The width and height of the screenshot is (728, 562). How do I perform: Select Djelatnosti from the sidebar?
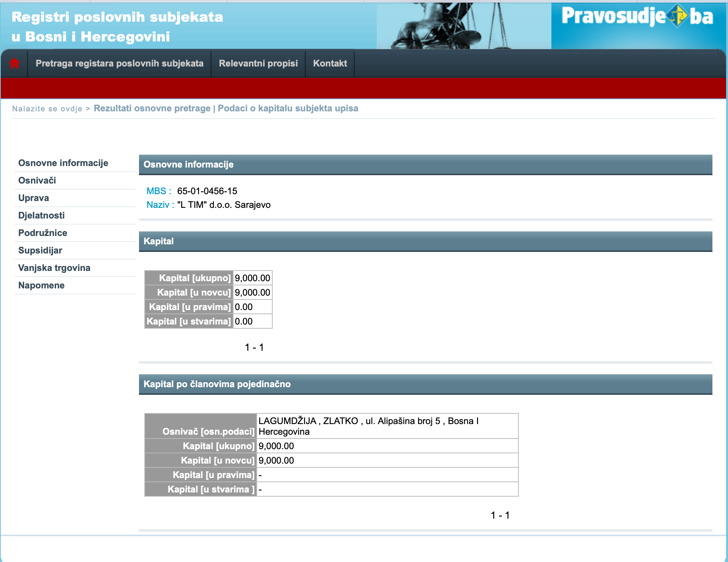pos(41,215)
